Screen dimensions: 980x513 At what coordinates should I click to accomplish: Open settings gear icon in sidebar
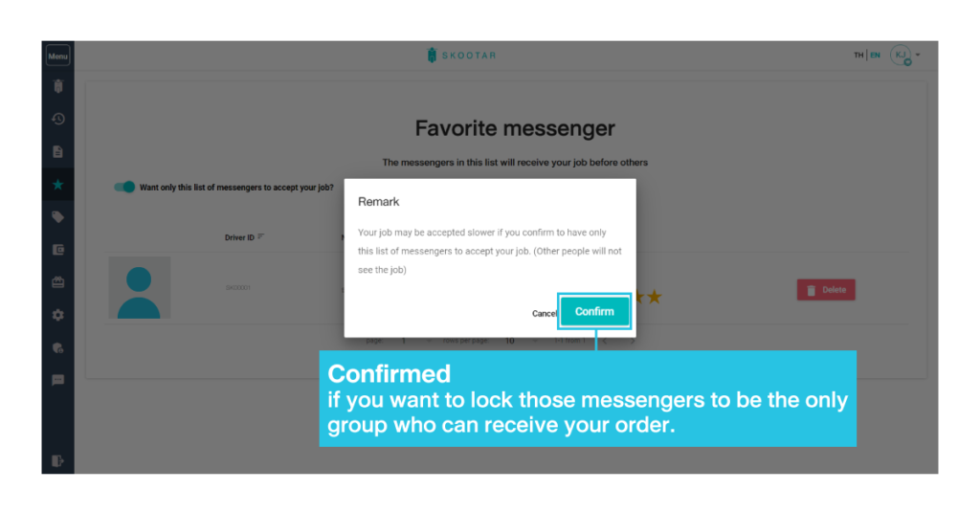coord(58,315)
